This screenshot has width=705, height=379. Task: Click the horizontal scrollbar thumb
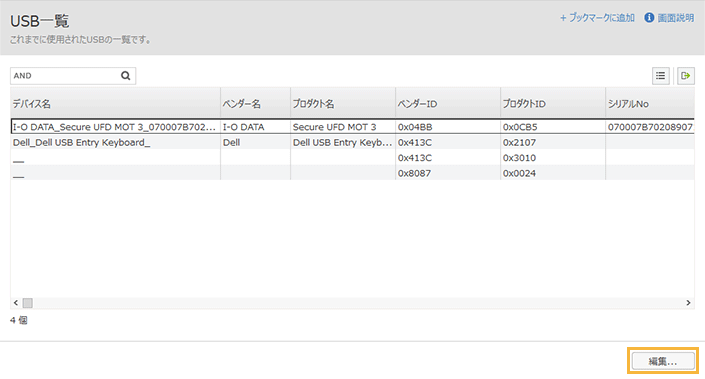pyautogui.click(x=27, y=303)
